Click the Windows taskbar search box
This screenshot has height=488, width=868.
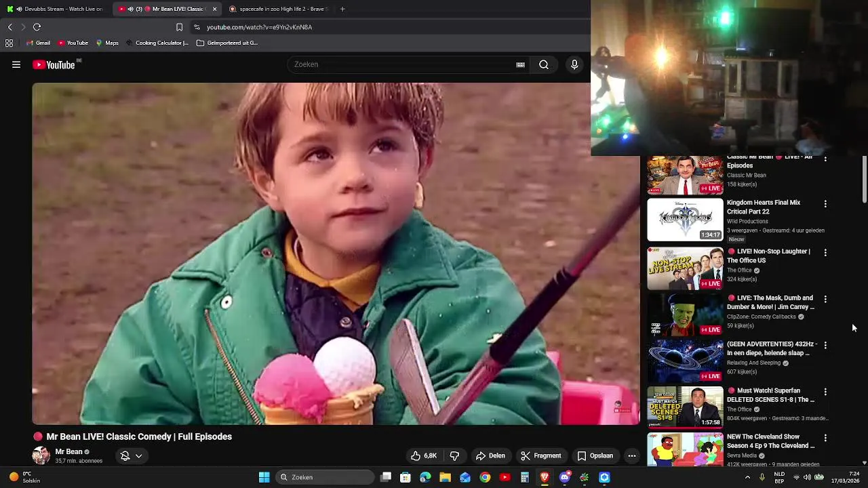tap(325, 477)
